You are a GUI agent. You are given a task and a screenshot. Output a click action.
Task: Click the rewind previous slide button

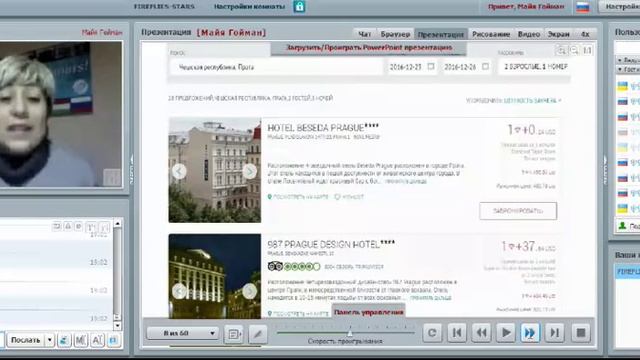(x=481, y=333)
